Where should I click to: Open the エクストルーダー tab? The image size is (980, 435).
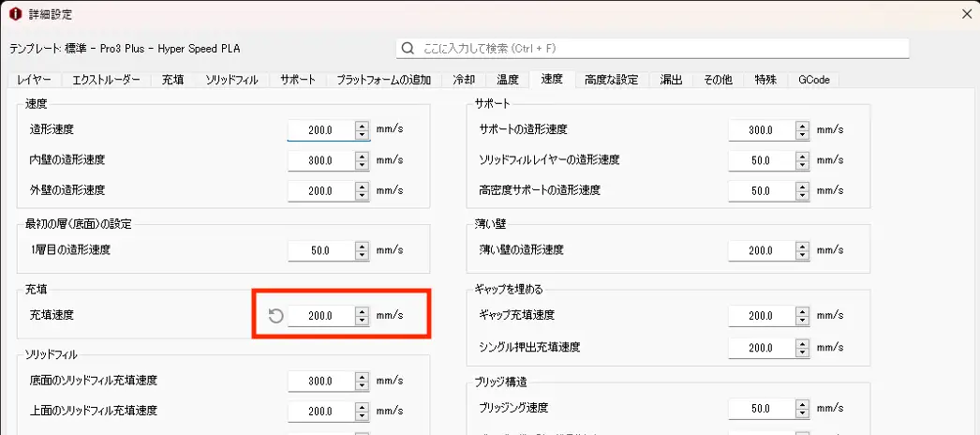tap(107, 80)
